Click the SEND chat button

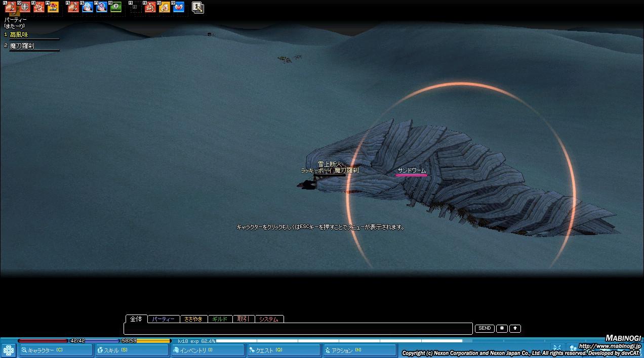(485, 328)
